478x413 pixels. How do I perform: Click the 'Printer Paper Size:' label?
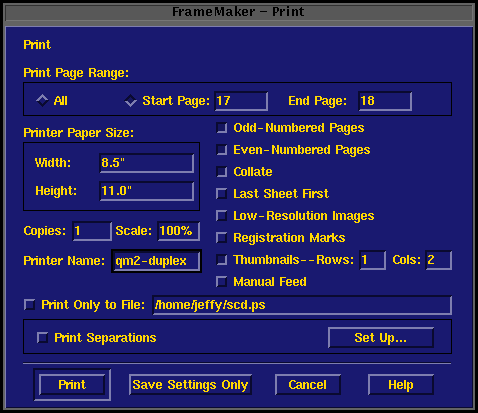(79, 133)
